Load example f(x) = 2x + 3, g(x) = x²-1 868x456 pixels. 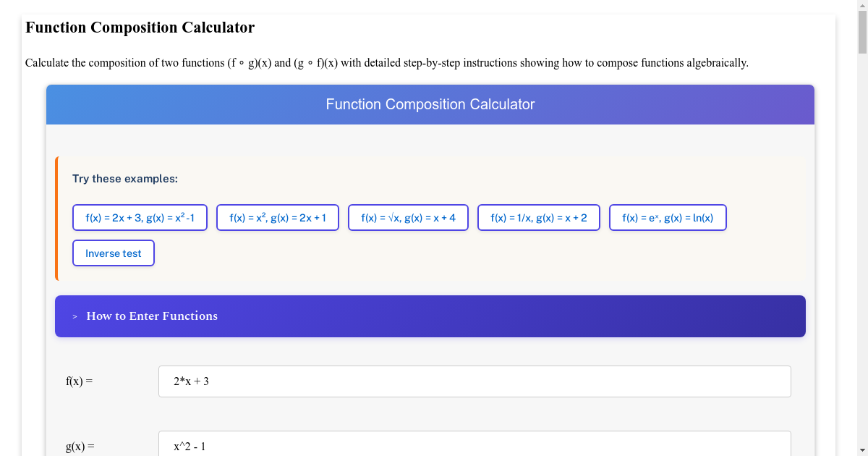click(140, 218)
